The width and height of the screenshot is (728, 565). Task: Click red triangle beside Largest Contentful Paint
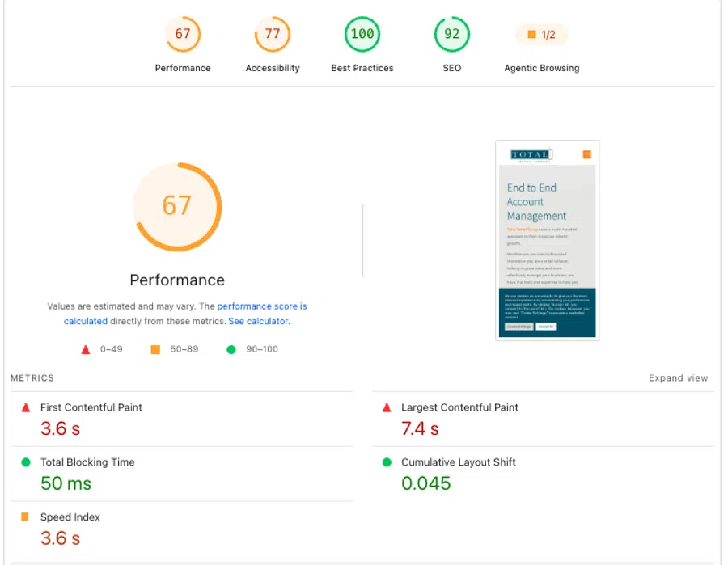point(387,407)
